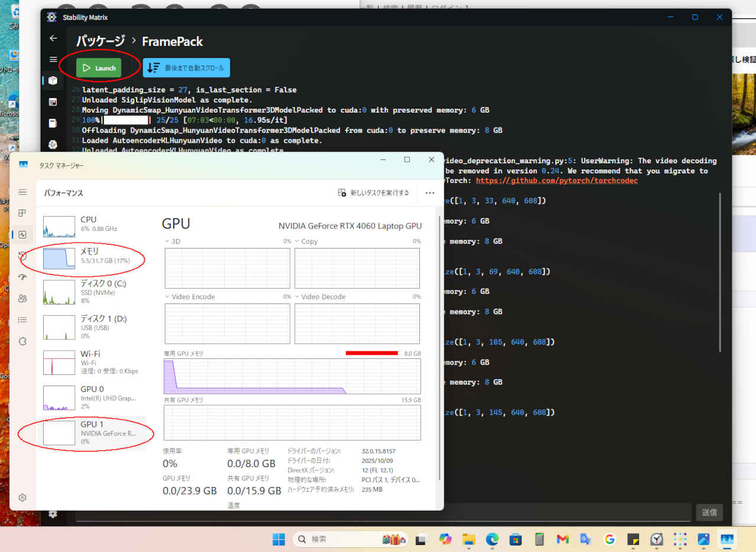The image size is (756, 552).
Task: Open App history icon in Task Manager
Action: (22, 256)
